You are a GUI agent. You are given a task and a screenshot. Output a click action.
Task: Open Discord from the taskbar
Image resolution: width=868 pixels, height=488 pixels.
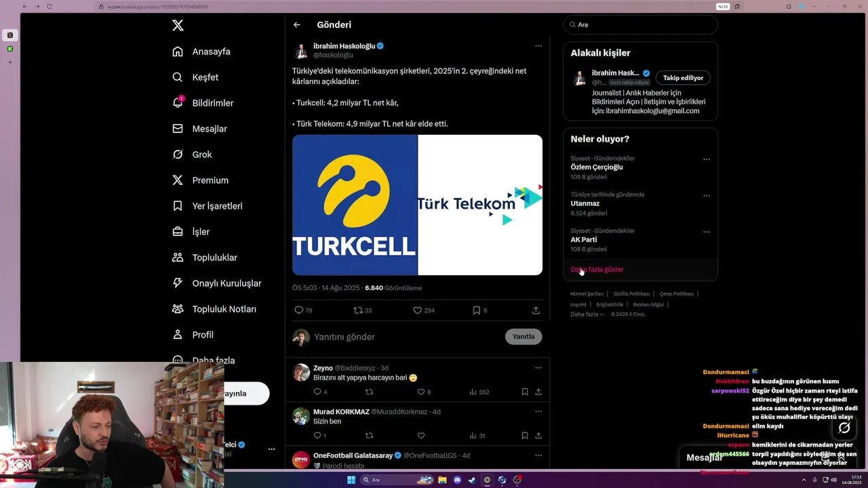(x=456, y=480)
